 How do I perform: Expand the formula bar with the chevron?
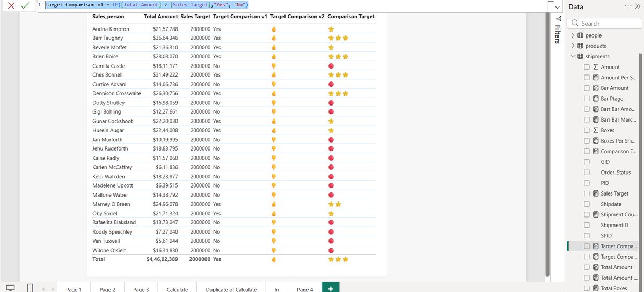pos(557,7)
